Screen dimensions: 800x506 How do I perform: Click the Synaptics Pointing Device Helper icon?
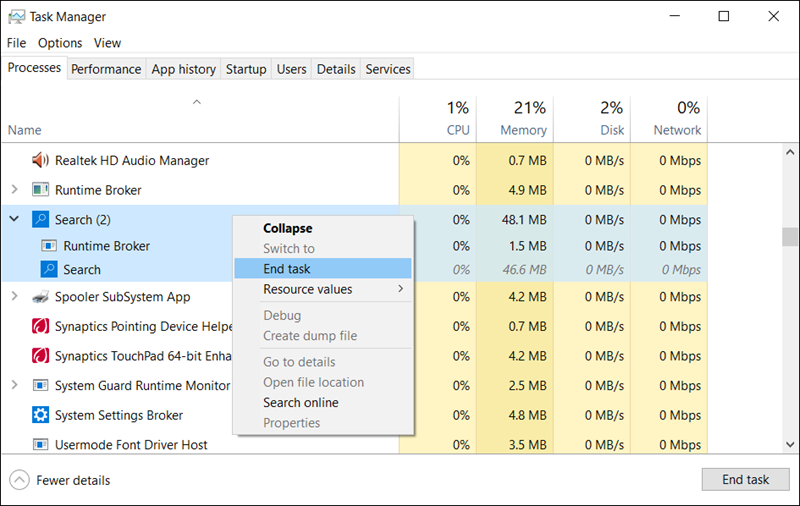41,326
